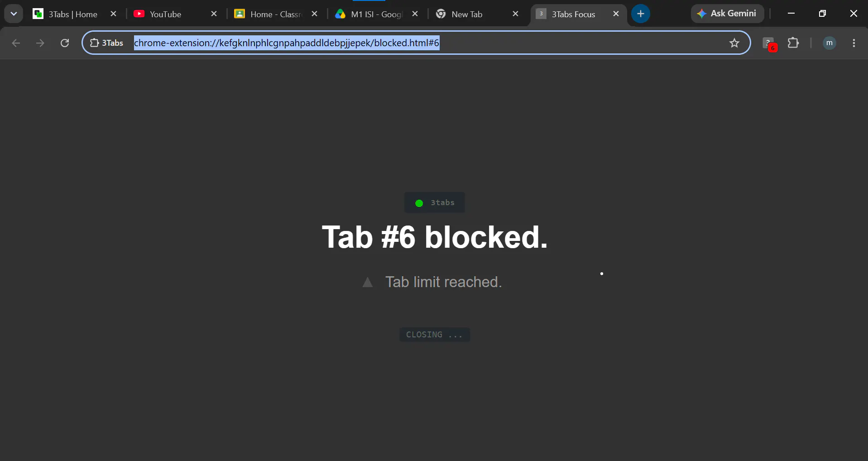Switch to the M1 ISI - Google Drive tab
The image size is (868, 461).
376,14
